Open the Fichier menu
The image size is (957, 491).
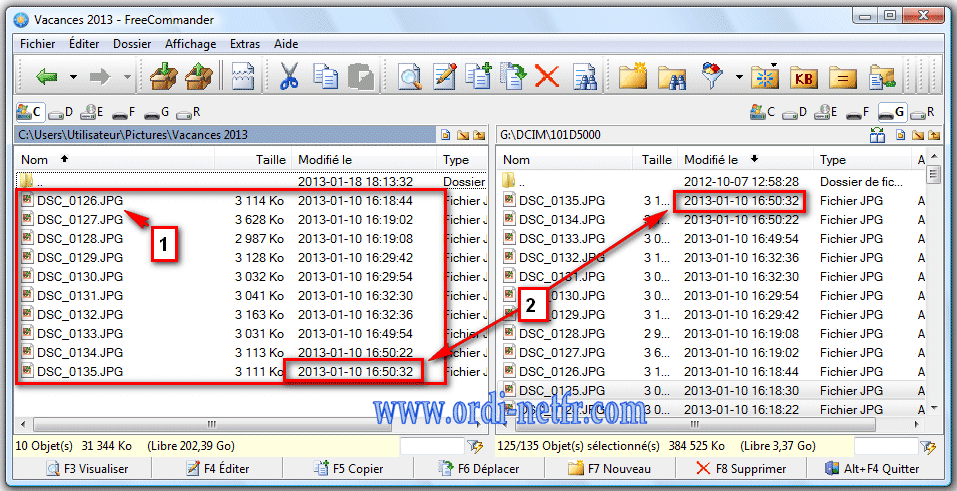[x=37, y=44]
